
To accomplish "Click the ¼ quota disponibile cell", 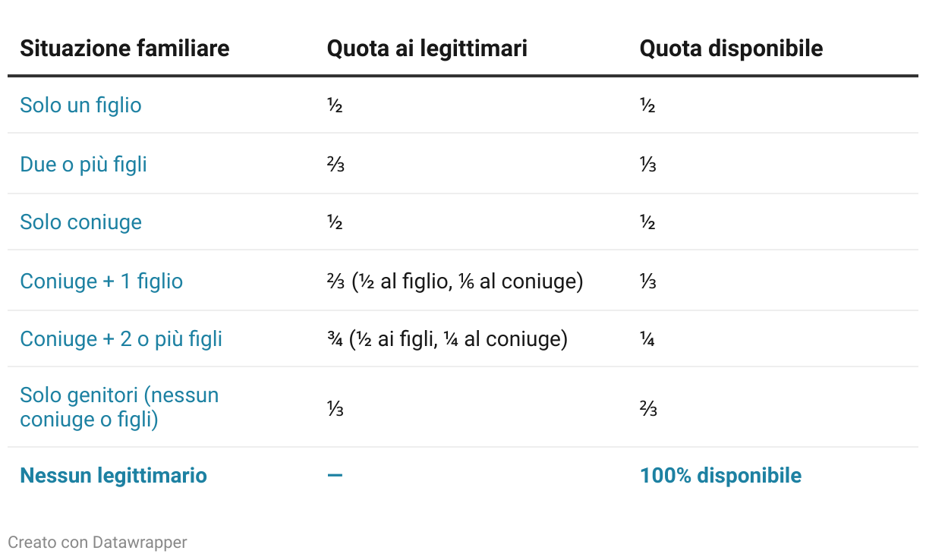I will coord(647,338).
